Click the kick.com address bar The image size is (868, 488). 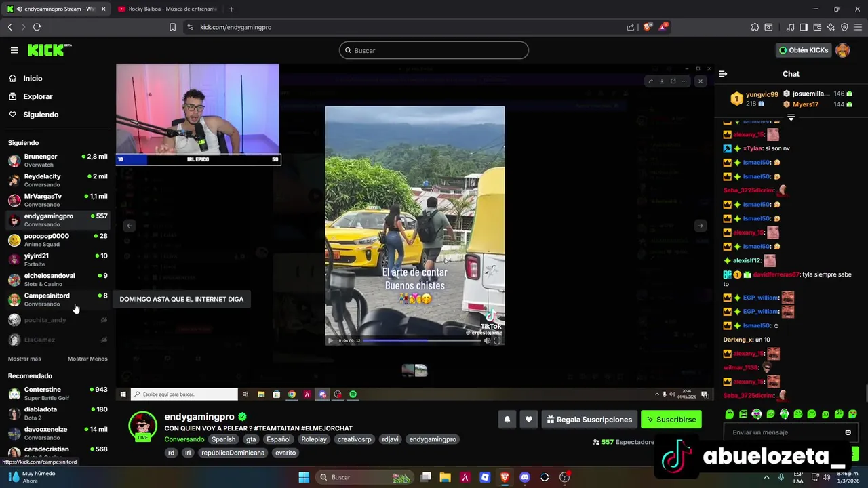click(406, 27)
